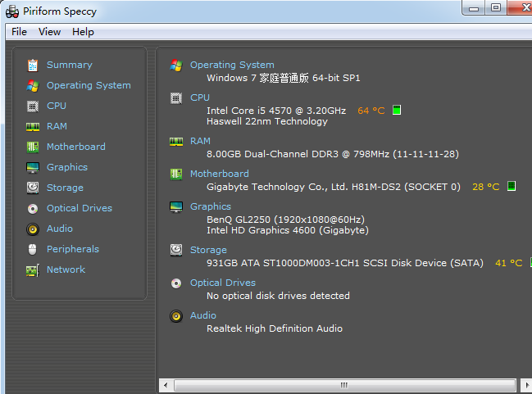
Task: Click Motherboard heading in summary pane
Action: click(220, 174)
